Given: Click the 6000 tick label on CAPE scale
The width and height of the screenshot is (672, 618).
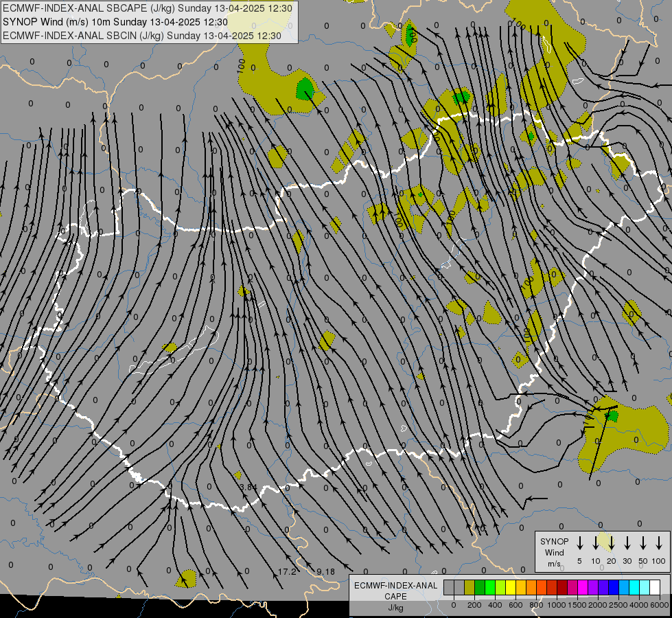Looking at the screenshot, I should click(659, 605).
